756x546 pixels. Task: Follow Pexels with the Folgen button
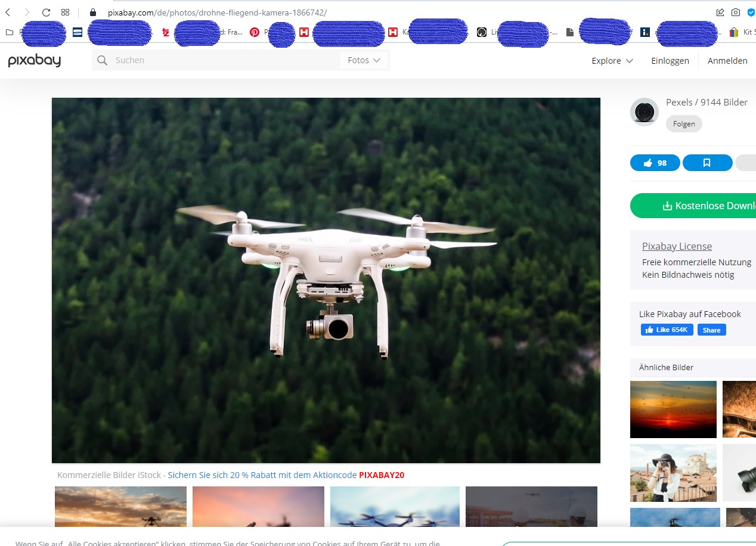pyautogui.click(x=684, y=124)
